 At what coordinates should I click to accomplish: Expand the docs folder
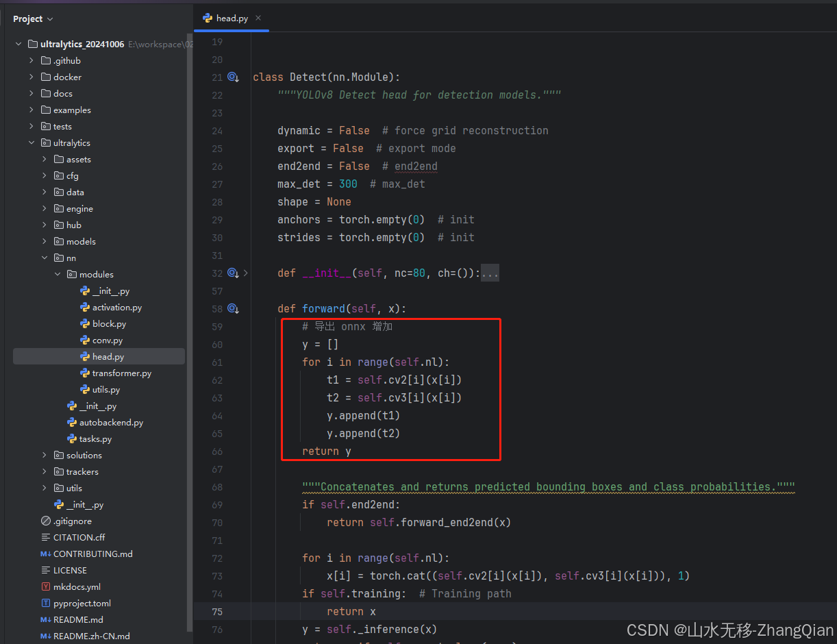pos(32,93)
